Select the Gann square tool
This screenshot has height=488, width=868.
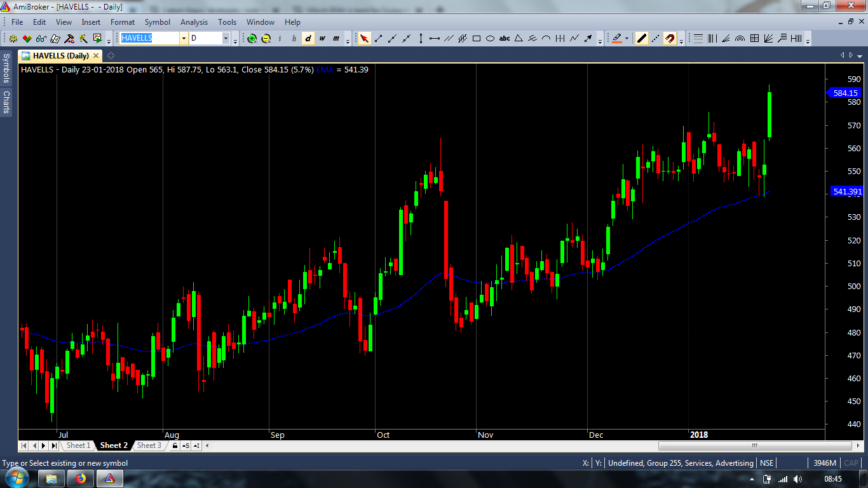pos(754,38)
